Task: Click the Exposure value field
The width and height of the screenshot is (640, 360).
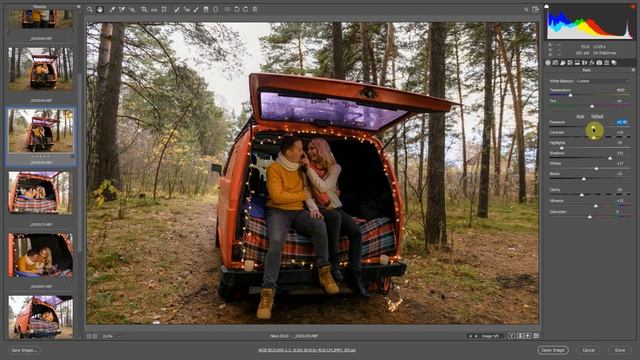Action: click(x=622, y=122)
